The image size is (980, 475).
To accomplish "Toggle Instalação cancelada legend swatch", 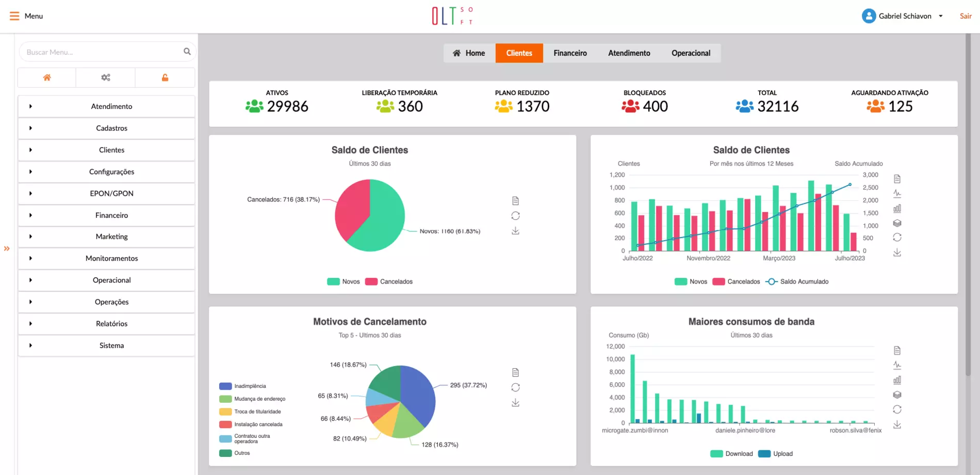I will [225, 424].
